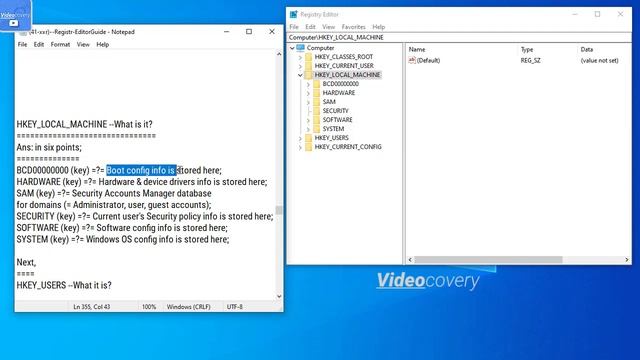Open Notepad Format menu
Viewport: 640px width, 360px height.
click(60, 44)
